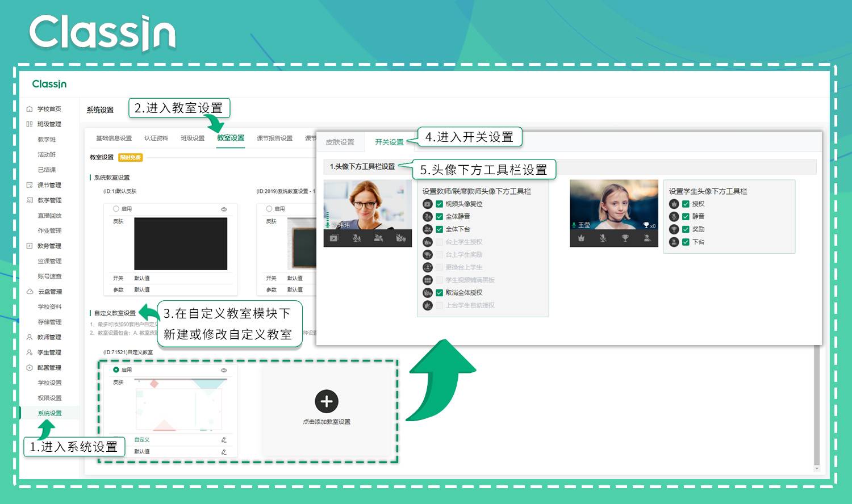Open the 教室设置 tab
Image resolution: width=852 pixels, height=504 pixels.
(x=231, y=138)
